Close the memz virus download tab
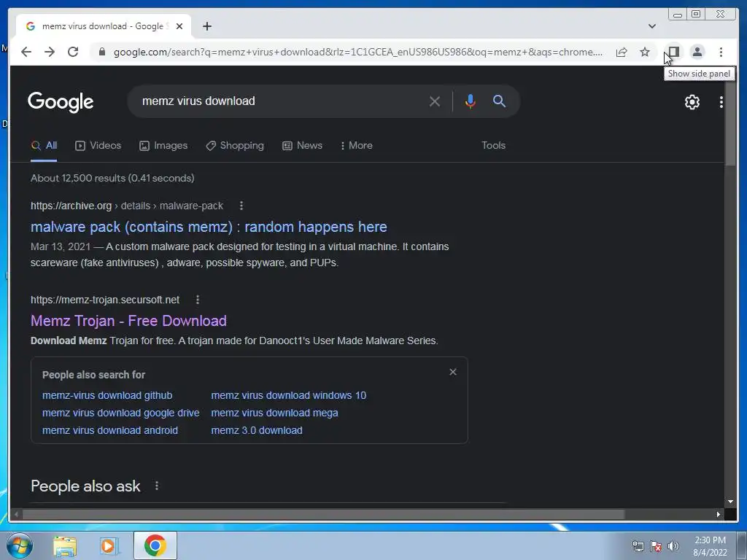 pos(179,26)
